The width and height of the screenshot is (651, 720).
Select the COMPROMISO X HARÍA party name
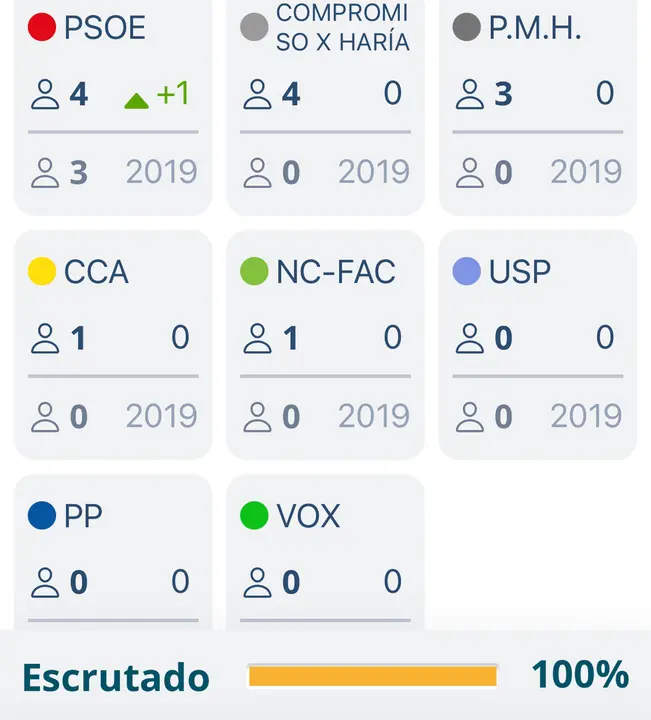[342, 27]
